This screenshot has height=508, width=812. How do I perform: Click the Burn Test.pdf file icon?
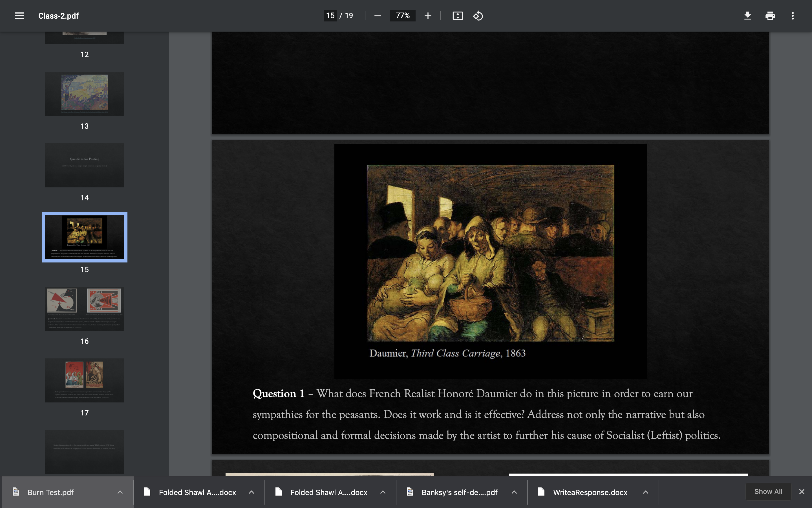click(16, 492)
